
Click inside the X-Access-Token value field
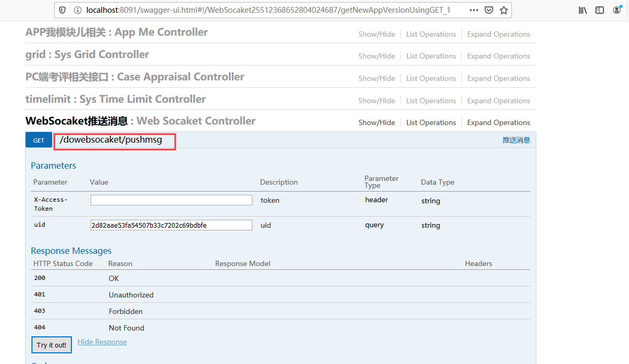(x=171, y=200)
